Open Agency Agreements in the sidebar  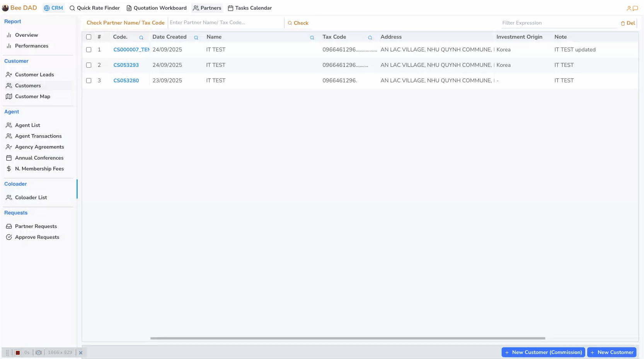(x=39, y=147)
